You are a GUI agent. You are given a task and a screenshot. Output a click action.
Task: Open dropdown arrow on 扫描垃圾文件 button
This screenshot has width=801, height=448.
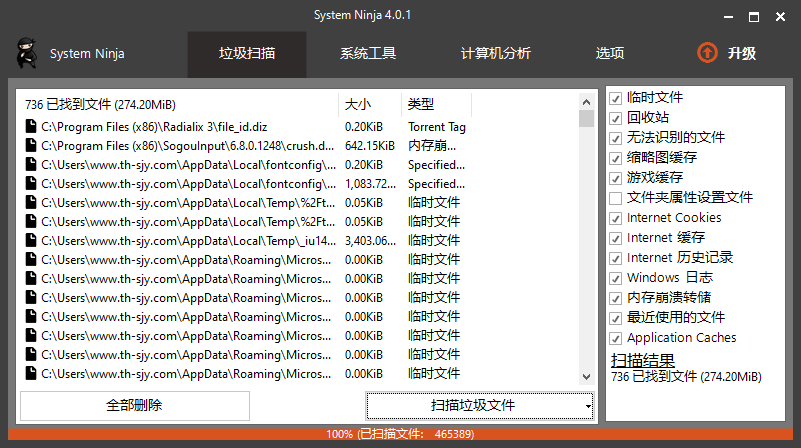pyautogui.click(x=587, y=406)
